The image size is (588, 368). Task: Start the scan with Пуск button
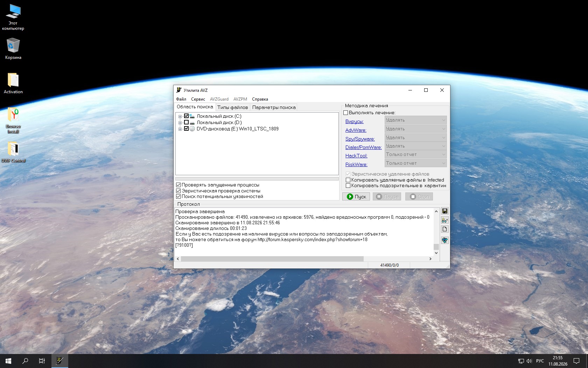[x=356, y=197]
